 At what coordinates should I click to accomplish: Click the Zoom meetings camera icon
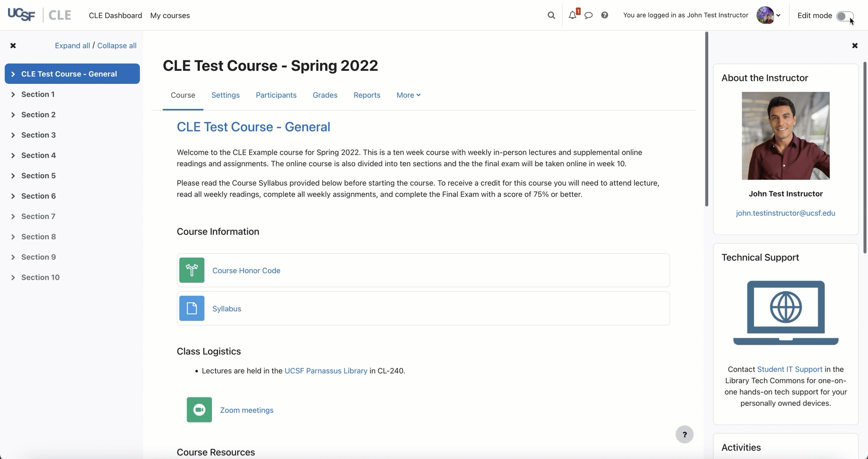[199, 410]
